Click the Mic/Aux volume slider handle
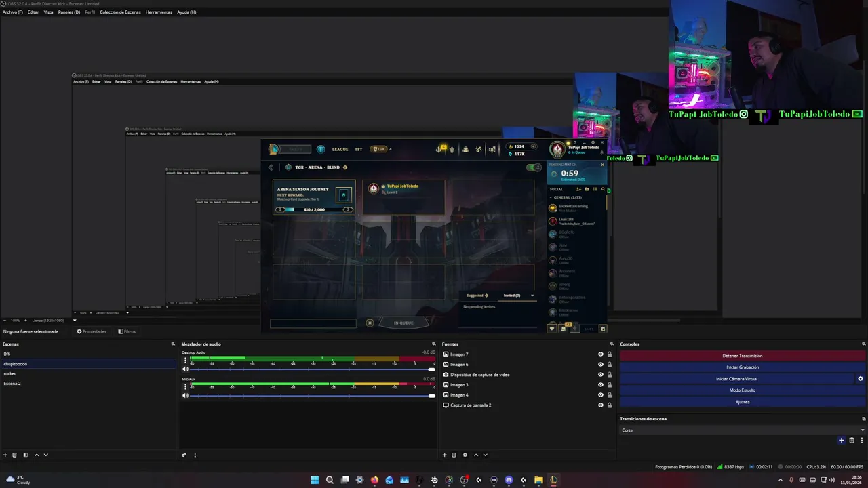The image size is (868, 488). point(431,396)
